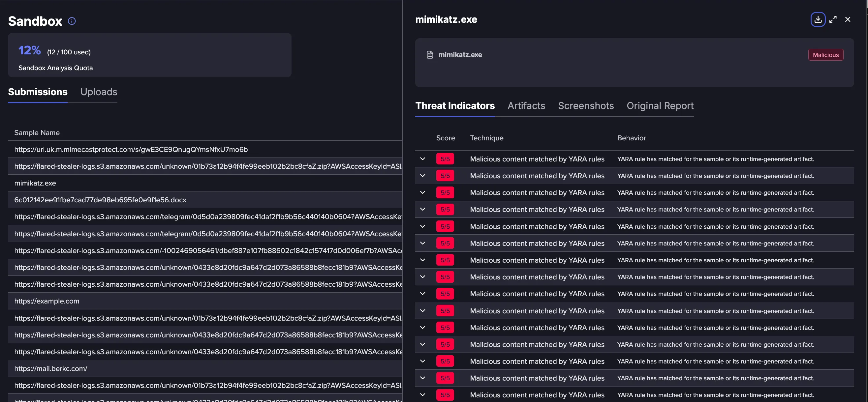Click the Technique column header
Image resolution: width=868 pixels, height=402 pixels.
(x=486, y=138)
